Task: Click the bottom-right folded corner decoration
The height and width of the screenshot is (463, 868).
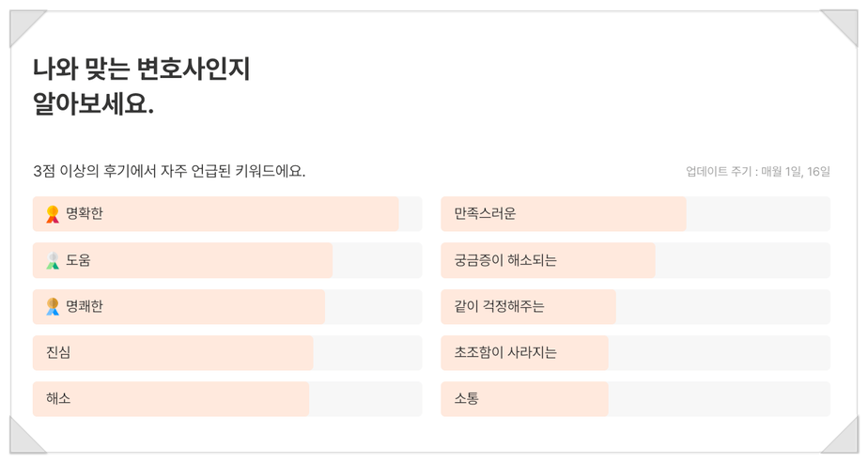Action: point(843,438)
